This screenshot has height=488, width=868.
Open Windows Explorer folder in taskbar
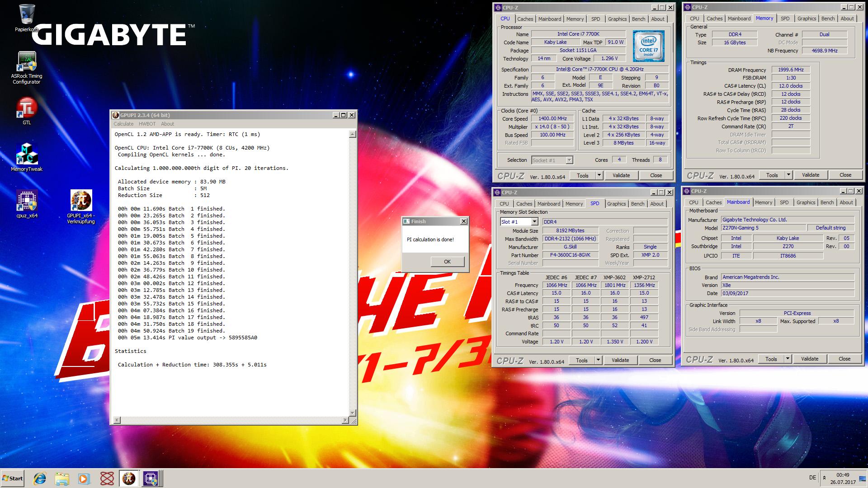[x=62, y=479]
